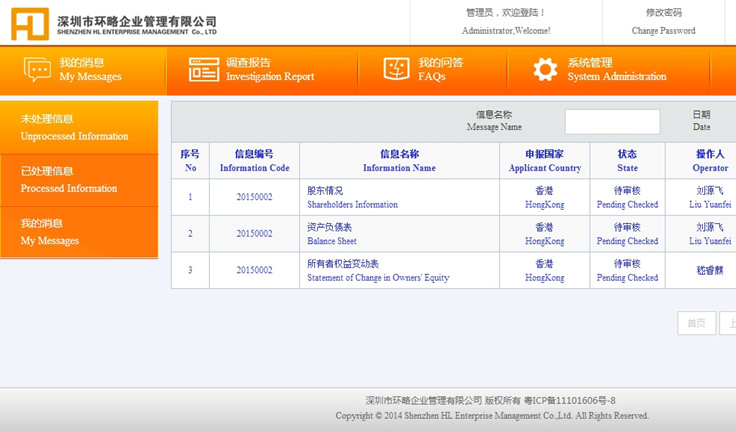
Task: Open Statement of Change in Owners' Equity
Action: point(378,278)
